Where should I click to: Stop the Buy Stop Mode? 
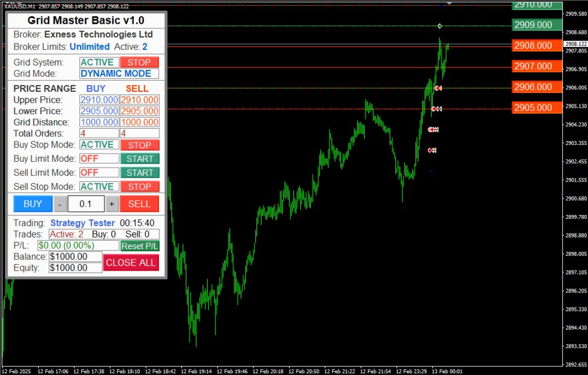pos(139,144)
